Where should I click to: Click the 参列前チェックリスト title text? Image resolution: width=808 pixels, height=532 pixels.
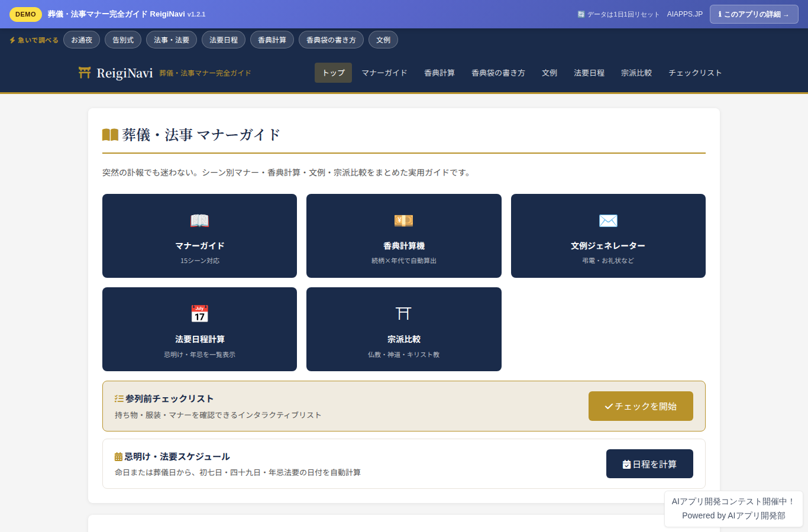(169, 399)
